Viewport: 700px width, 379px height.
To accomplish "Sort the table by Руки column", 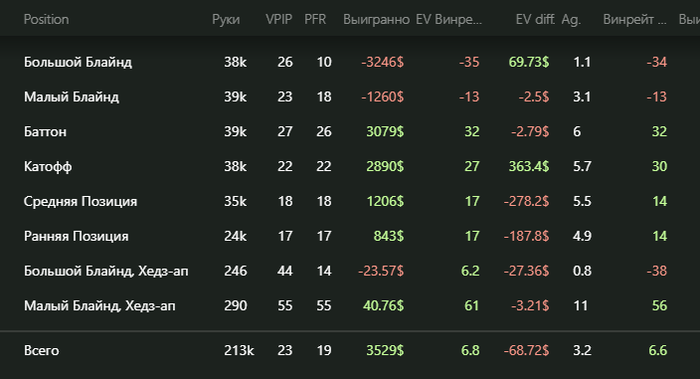I will (226, 20).
